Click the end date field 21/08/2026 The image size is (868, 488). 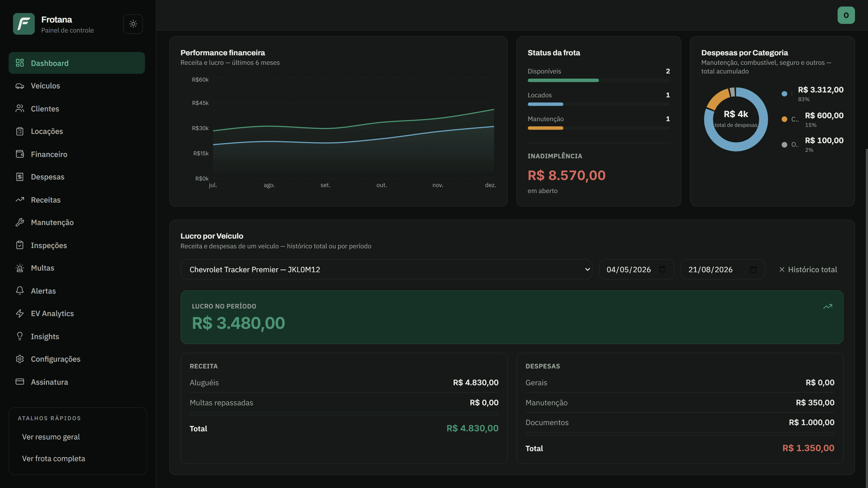(723, 269)
